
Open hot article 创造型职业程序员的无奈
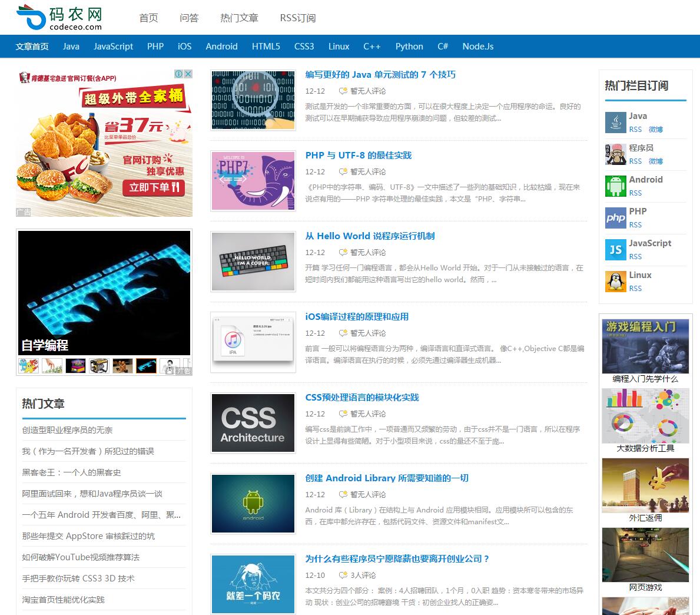click(68, 430)
